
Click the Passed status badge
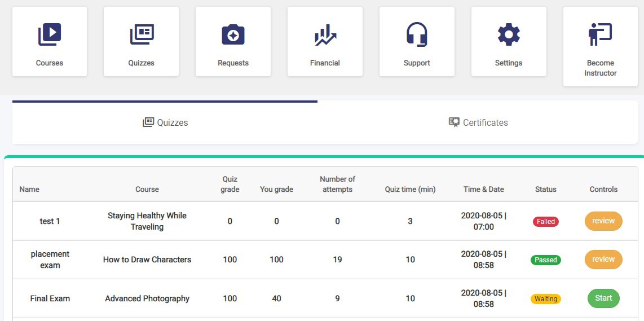545,260
